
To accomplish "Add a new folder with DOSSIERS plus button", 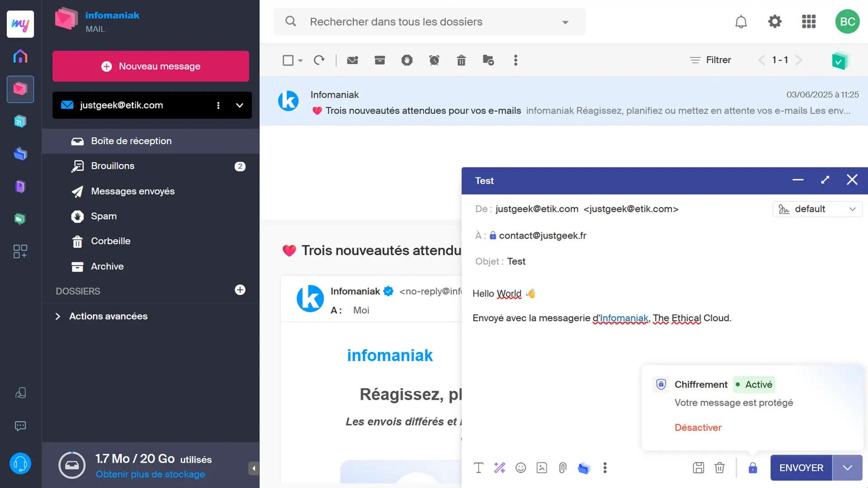I will point(240,290).
